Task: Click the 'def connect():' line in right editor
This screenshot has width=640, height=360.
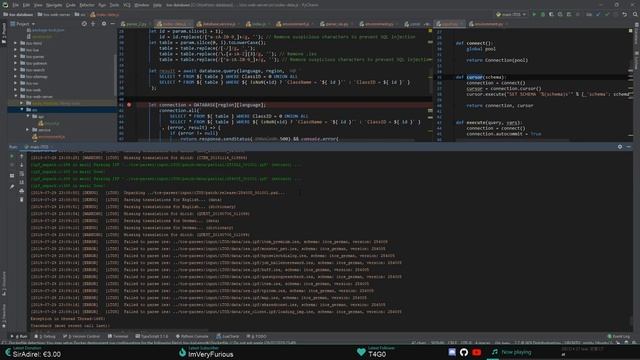Action: pos(474,43)
